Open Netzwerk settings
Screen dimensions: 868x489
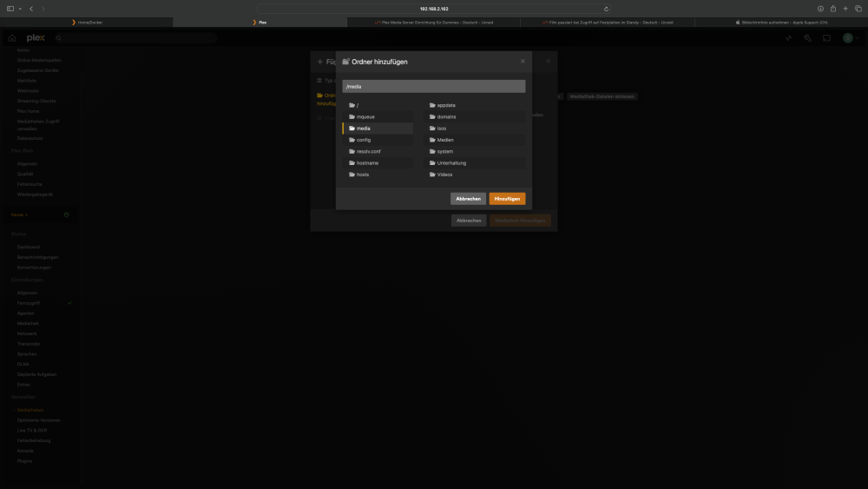click(x=27, y=334)
